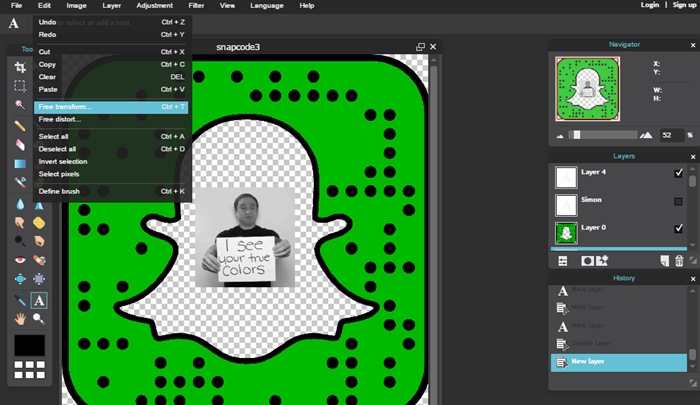Screen dimensions: 700x405
Task: Open the Language menu
Action: pyautogui.click(x=267, y=5)
